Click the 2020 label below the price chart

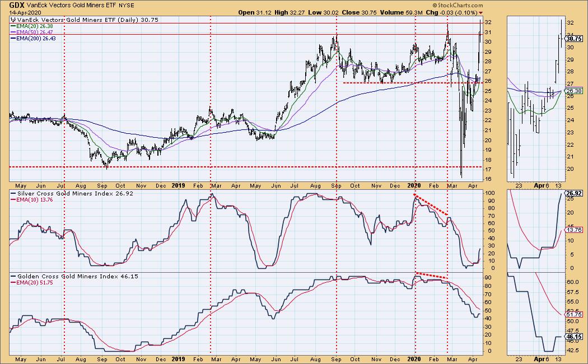[414, 185]
